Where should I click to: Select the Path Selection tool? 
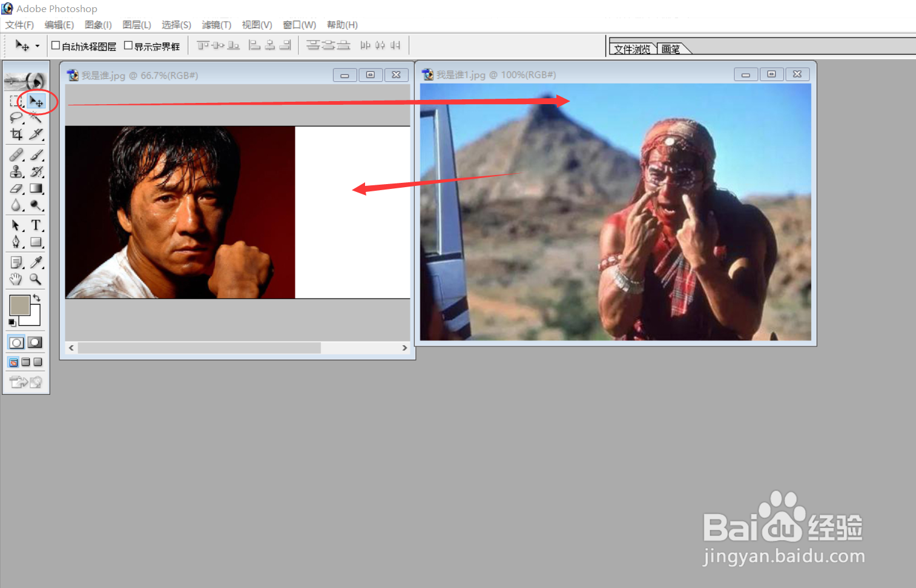click(x=16, y=226)
